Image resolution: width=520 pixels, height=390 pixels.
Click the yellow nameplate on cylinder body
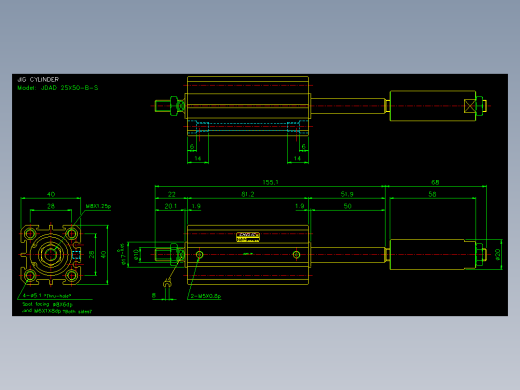tap(248, 237)
